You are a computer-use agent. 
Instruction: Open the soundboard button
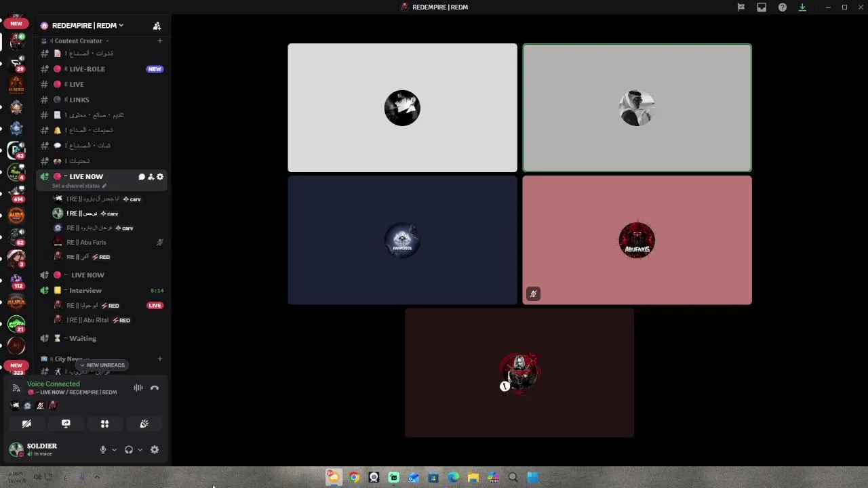(x=144, y=424)
